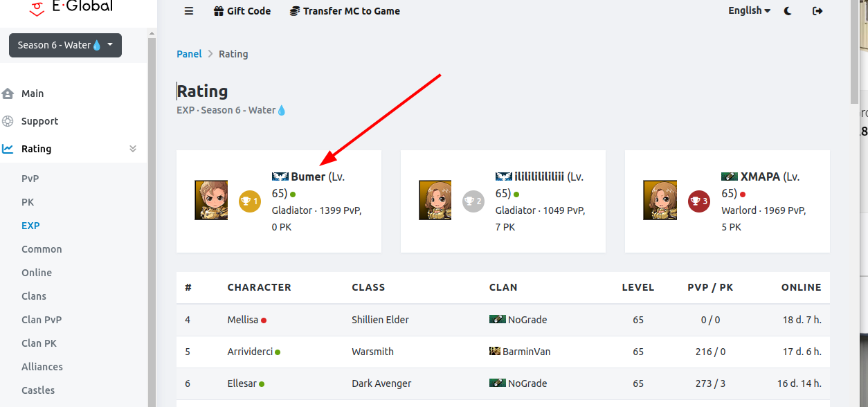
Task: Open the English language dropdown
Action: point(749,10)
